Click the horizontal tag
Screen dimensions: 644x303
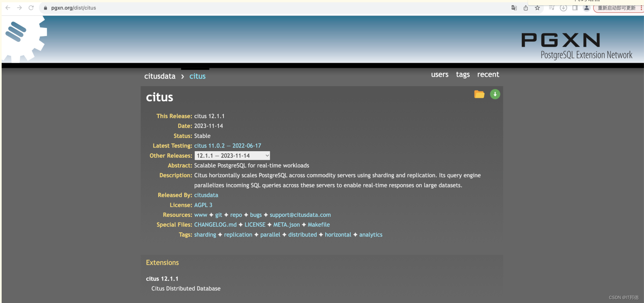tap(338, 235)
